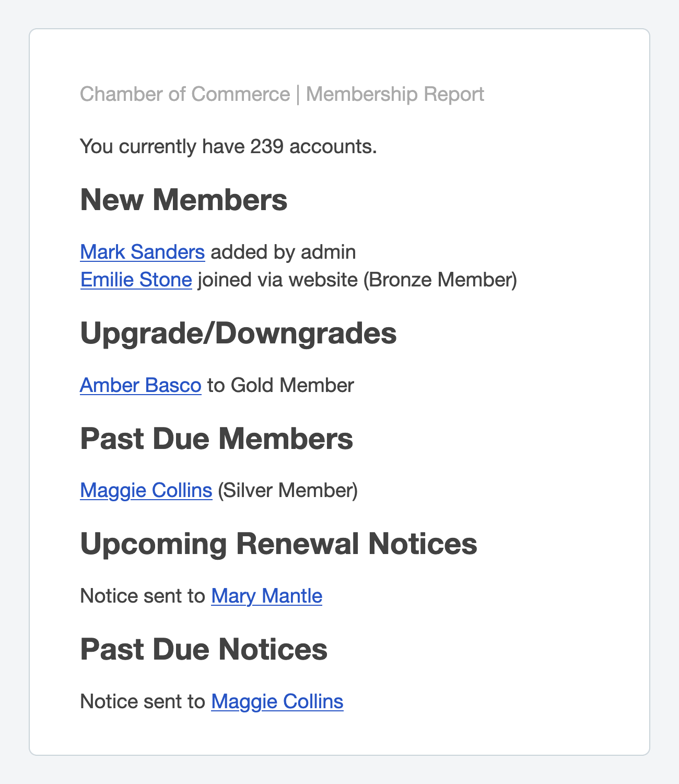This screenshot has height=784, width=679.
Task: Click the Chamber of Commerce report title
Action: [x=185, y=94]
